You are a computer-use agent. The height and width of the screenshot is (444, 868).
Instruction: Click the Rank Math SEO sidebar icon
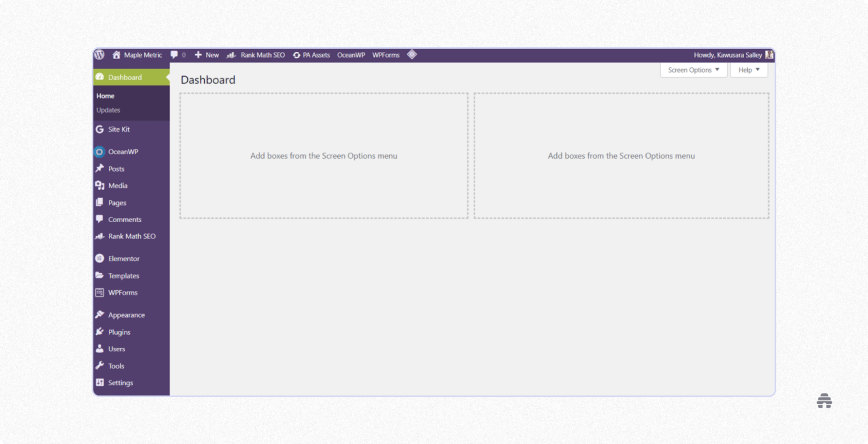[x=99, y=236]
